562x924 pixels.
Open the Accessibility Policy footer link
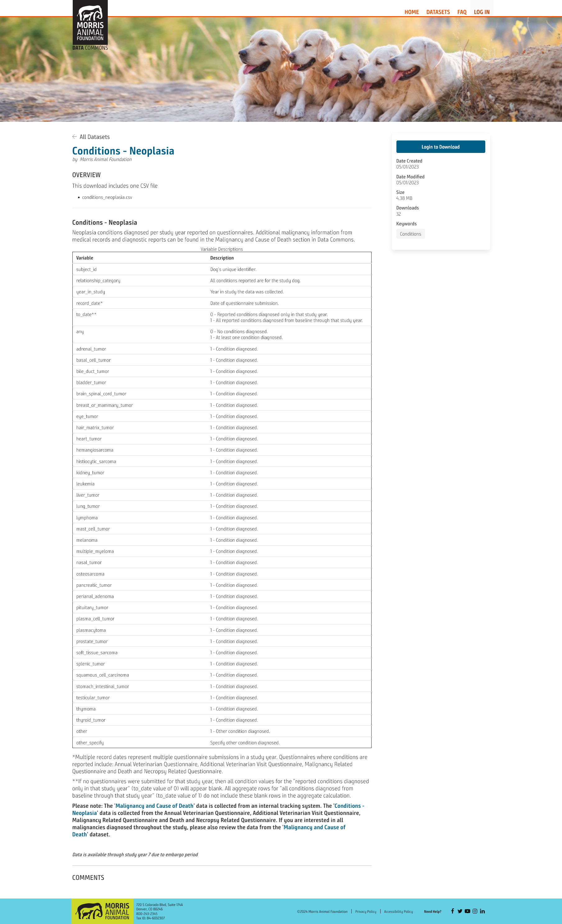398,911
